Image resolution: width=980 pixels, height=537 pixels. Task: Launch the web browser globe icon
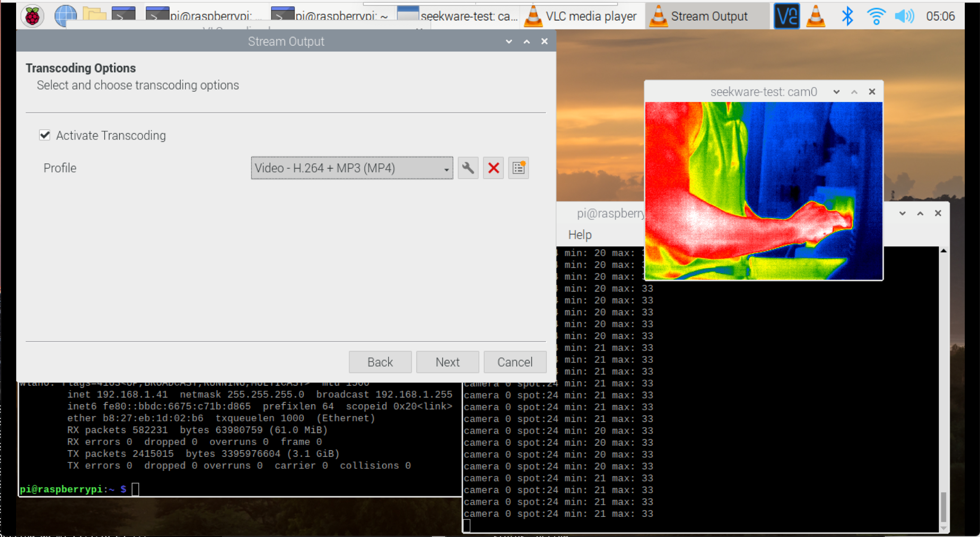(65, 16)
